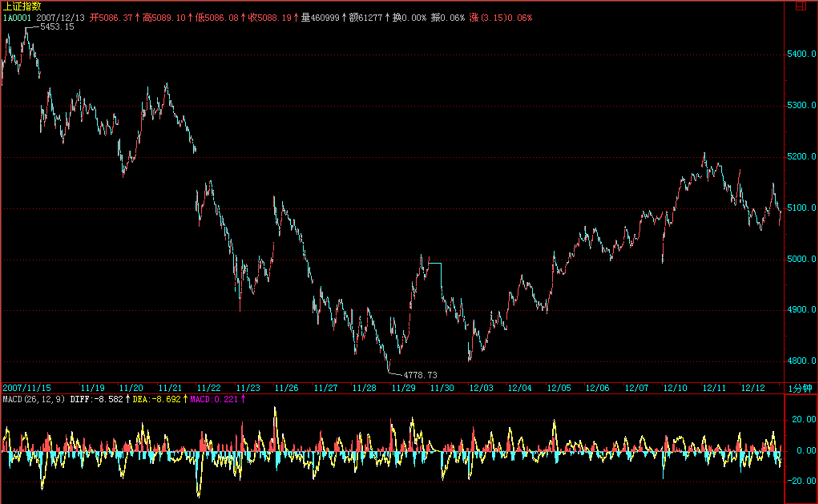Jump to the 11/26 date marker
The height and width of the screenshot is (504, 819).
(286, 389)
